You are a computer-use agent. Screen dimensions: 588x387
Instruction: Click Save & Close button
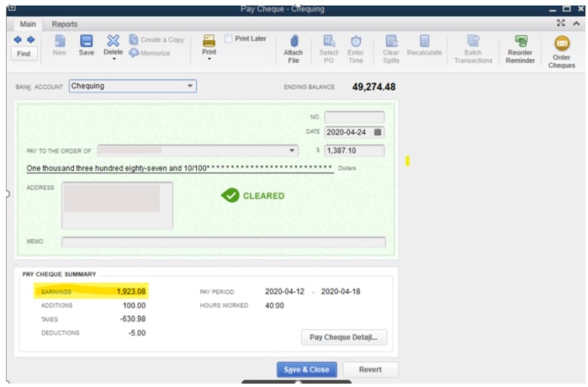307,369
